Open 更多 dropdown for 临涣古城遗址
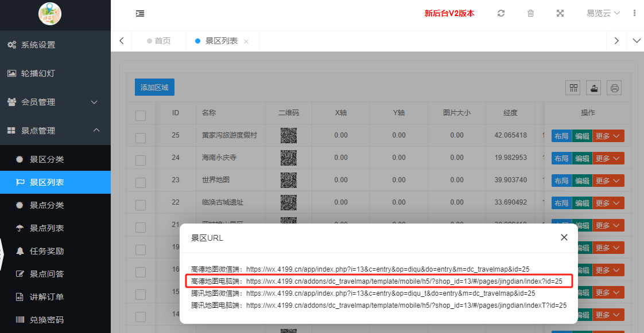The image size is (644, 333). 608,202
